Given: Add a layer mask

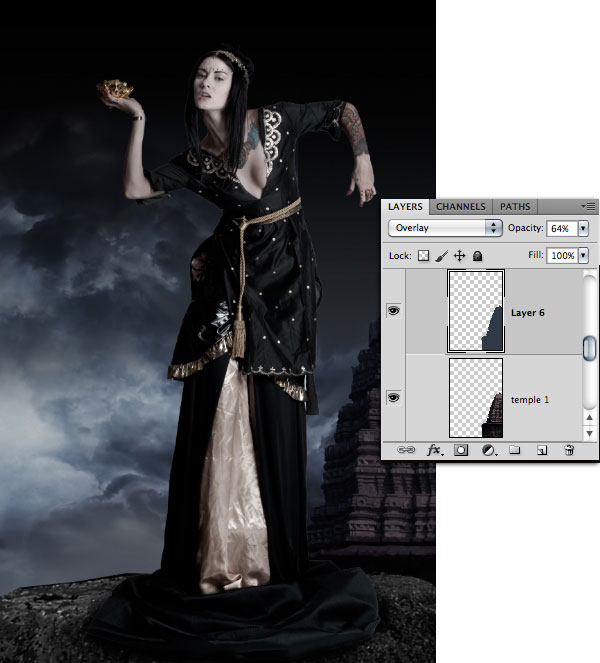Looking at the screenshot, I should (462, 451).
